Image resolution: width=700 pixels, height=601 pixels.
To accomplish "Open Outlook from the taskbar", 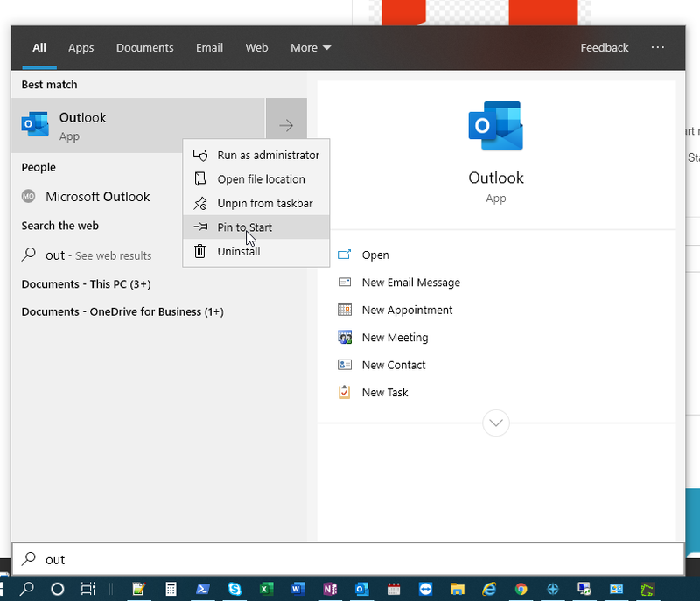I will tap(361, 591).
